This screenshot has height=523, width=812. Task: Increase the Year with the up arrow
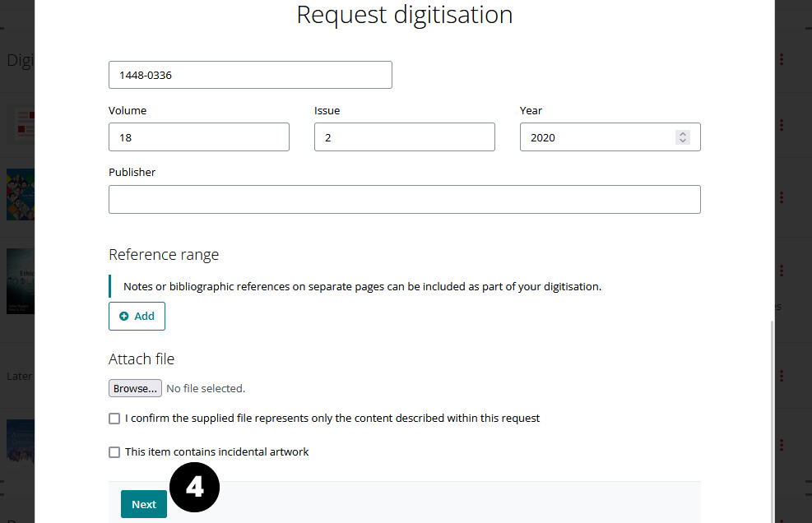coord(682,134)
